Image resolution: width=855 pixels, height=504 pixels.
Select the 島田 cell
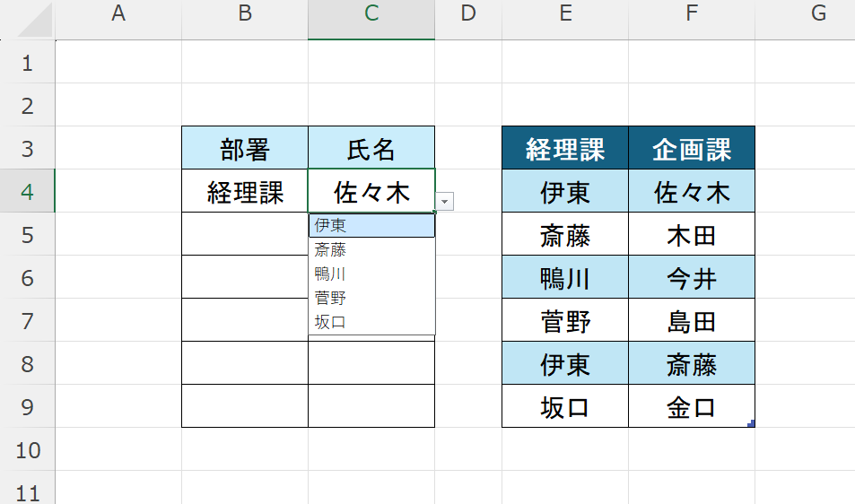[692, 321]
